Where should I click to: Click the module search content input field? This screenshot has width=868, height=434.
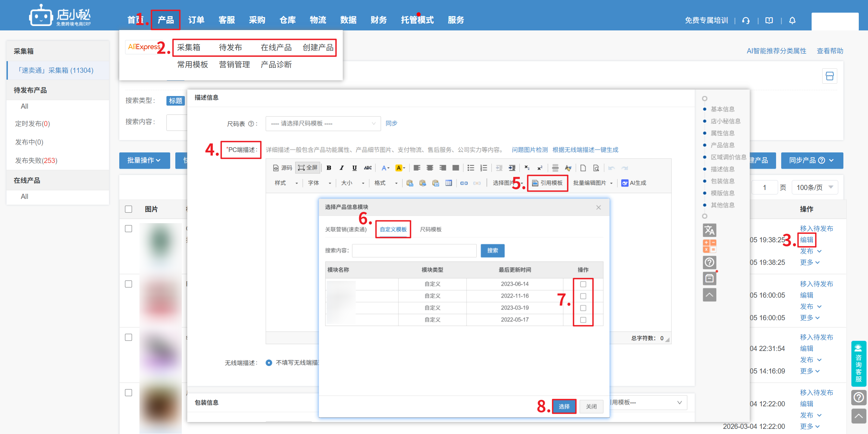click(x=414, y=250)
